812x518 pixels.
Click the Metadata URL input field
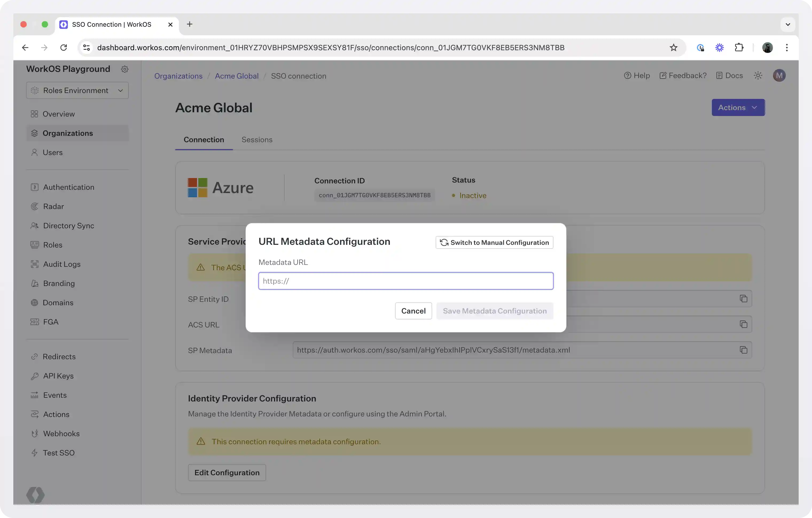coord(406,281)
